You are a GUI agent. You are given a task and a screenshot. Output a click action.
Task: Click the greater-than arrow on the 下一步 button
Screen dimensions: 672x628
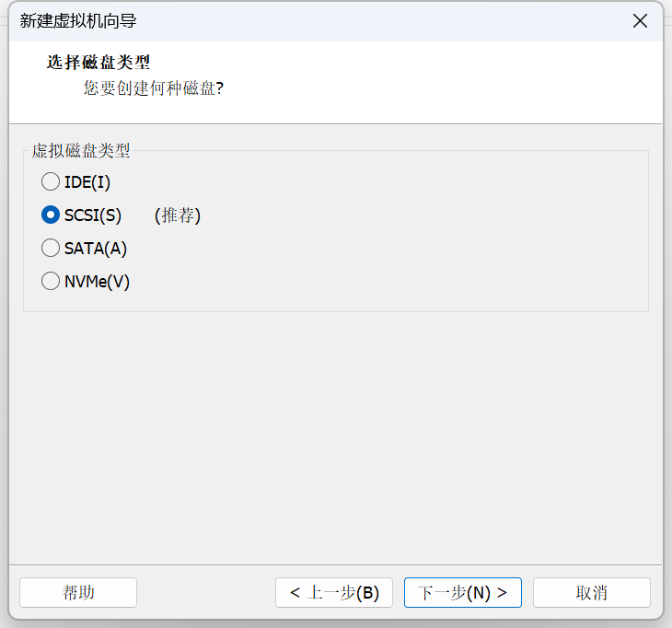tap(502, 593)
